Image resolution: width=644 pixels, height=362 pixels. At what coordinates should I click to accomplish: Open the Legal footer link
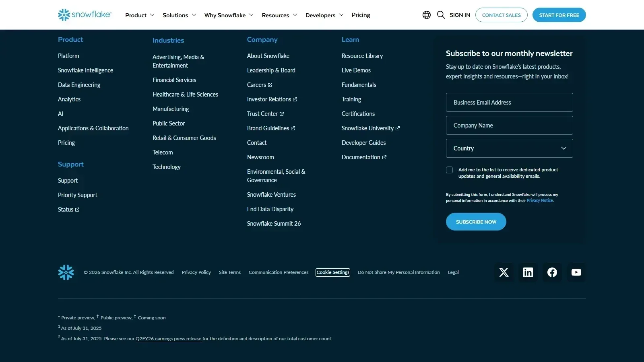(453, 272)
